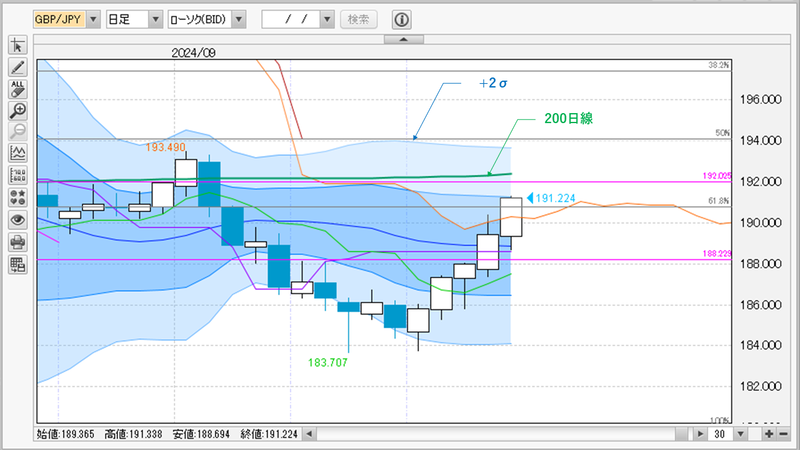
Task: Click the candle count field showing 30
Action: click(720, 434)
